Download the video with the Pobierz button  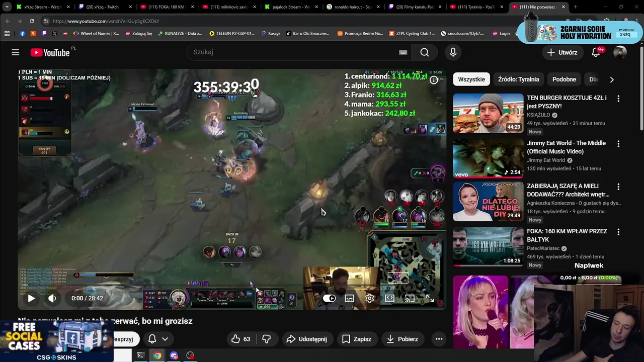(x=402, y=339)
